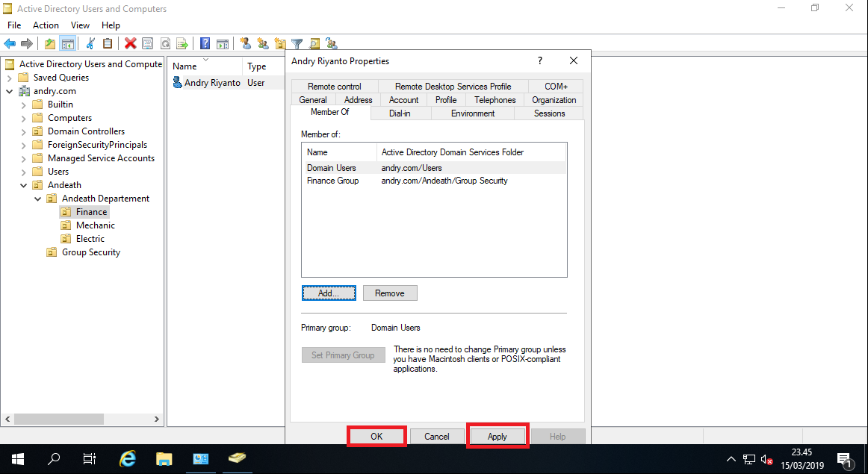Click the Andry Riyanto user icon
This screenshot has height=474, width=868.
tap(177, 82)
